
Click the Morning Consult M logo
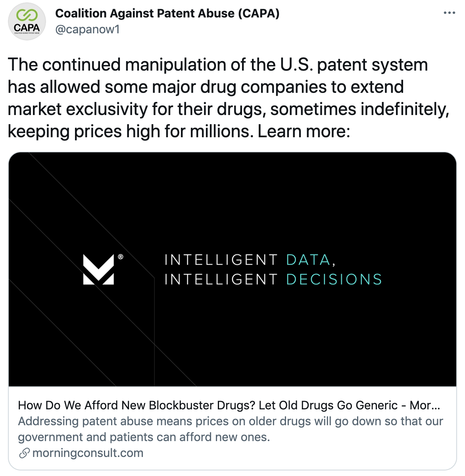[98, 270]
